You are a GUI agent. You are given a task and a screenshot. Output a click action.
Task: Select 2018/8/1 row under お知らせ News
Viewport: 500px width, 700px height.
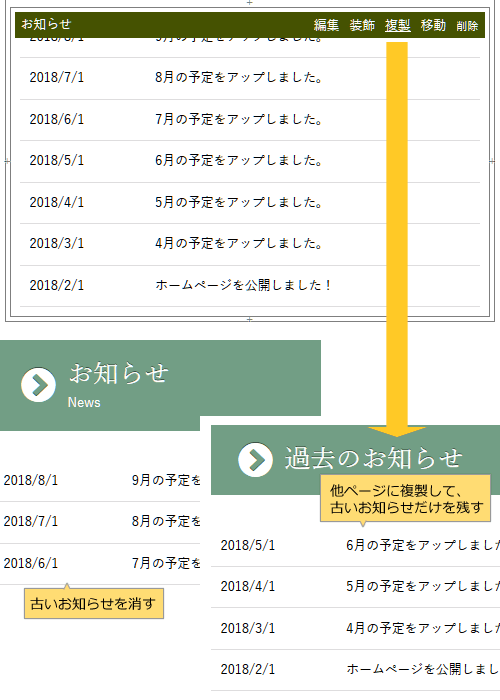coord(100,480)
